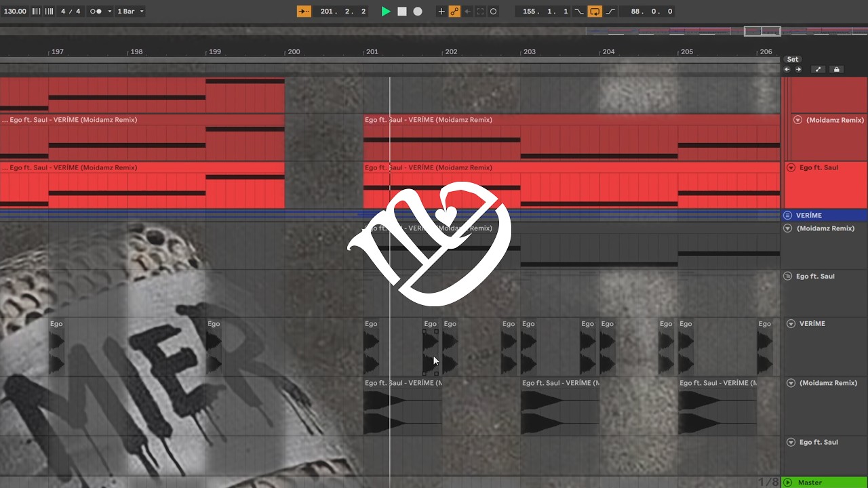Click the Arrangement Record button

click(418, 12)
